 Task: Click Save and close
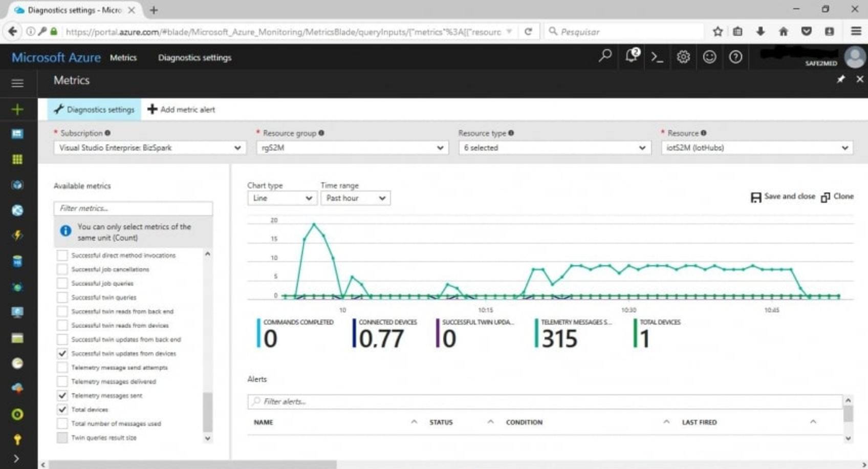click(x=783, y=197)
